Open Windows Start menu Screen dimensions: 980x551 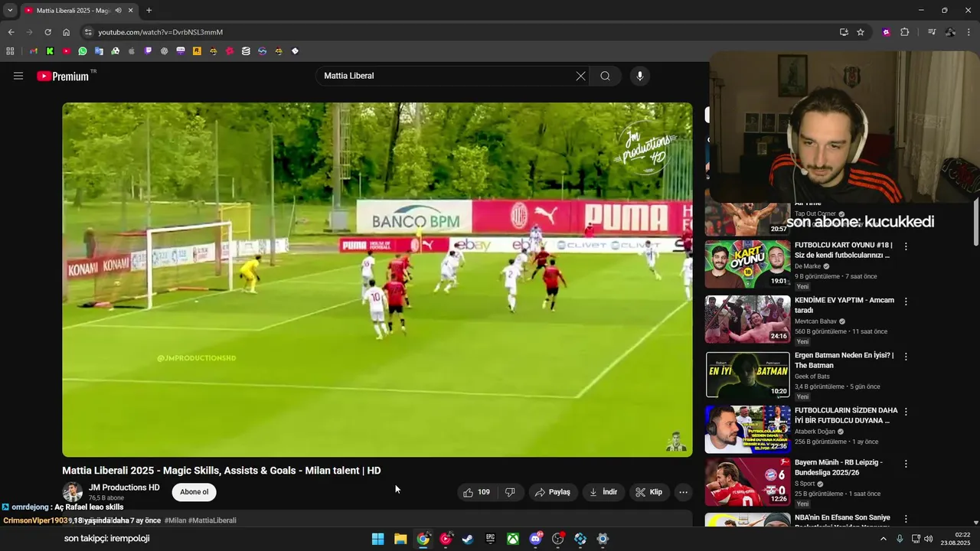(377, 539)
